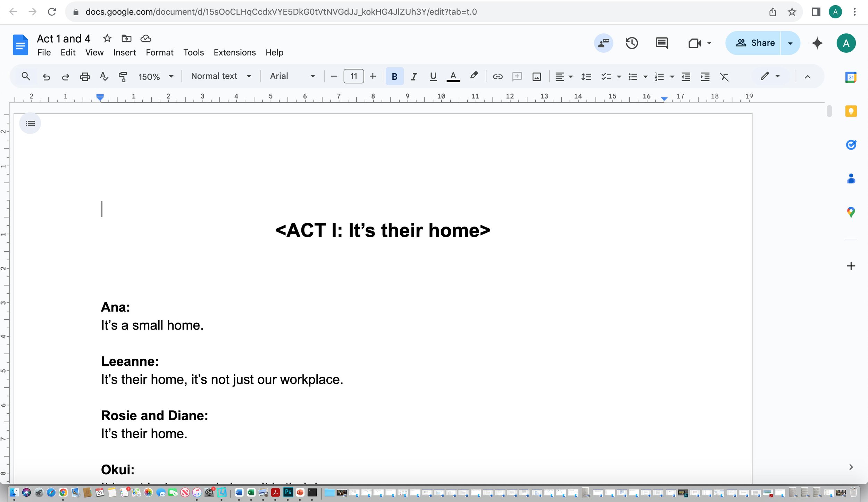Open the 150% zoom dropdown
The width and height of the screenshot is (868, 502).
pos(156,76)
